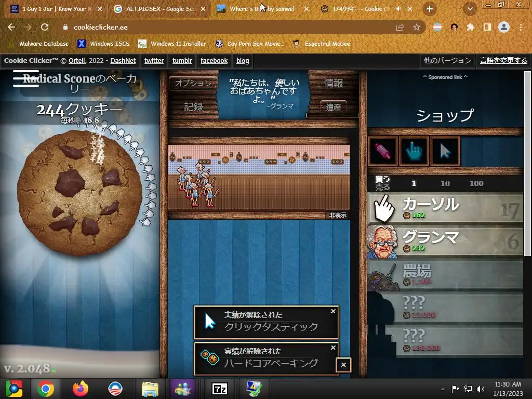Switch shop mode to 買う (buy)
The width and height of the screenshot is (532, 399).
[x=382, y=179]
